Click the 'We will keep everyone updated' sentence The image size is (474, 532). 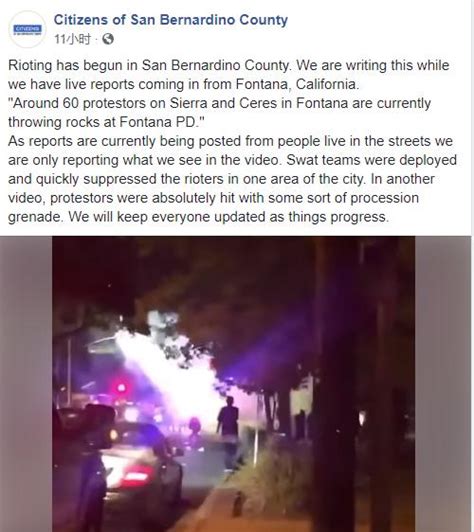[x=229, y=217]
